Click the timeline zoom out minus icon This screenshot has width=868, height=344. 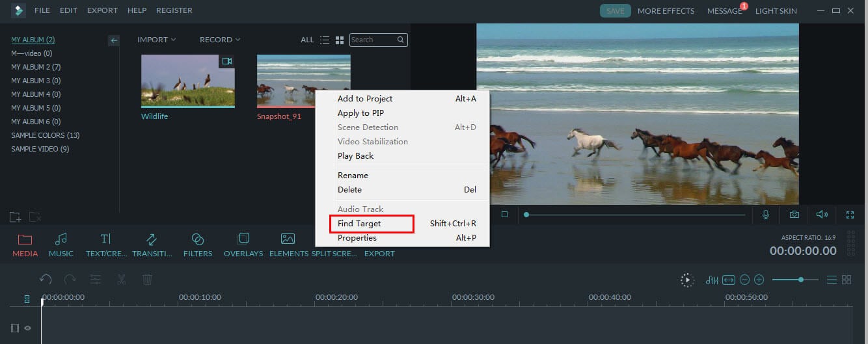coord(744,280)
